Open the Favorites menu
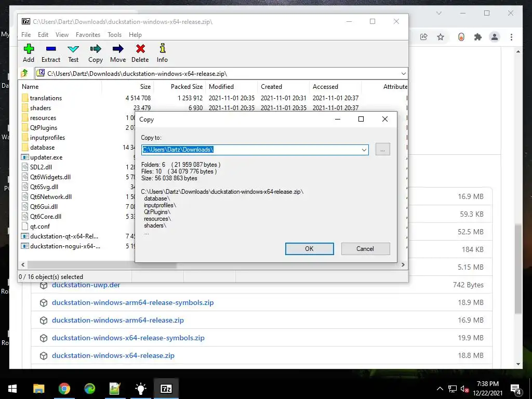532x399 pixels. pyautogui.click(x=88, y=35)
